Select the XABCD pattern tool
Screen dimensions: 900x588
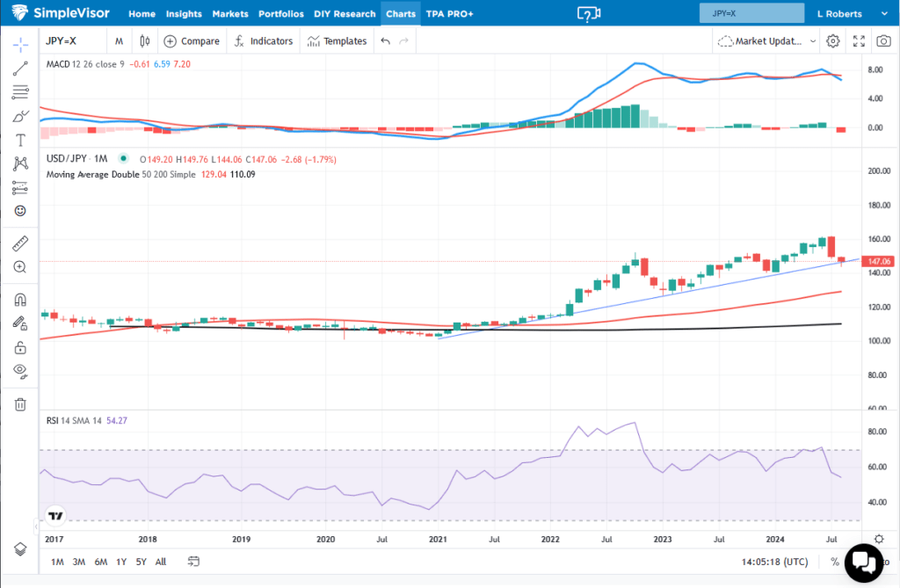pos(19,163)
